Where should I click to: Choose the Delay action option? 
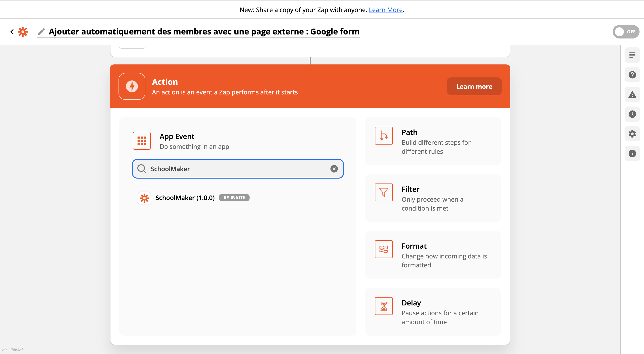click(x=433, y=312)
